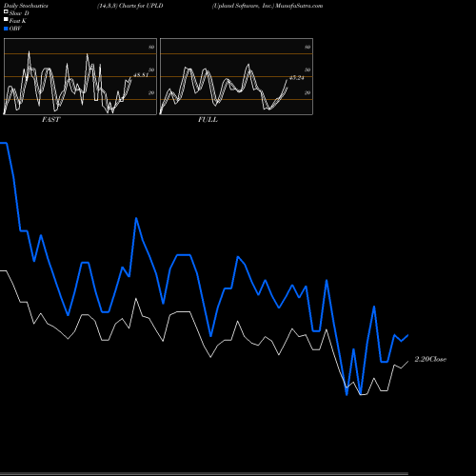Click the 'FULL' label under the right stochastic chart

208,120
